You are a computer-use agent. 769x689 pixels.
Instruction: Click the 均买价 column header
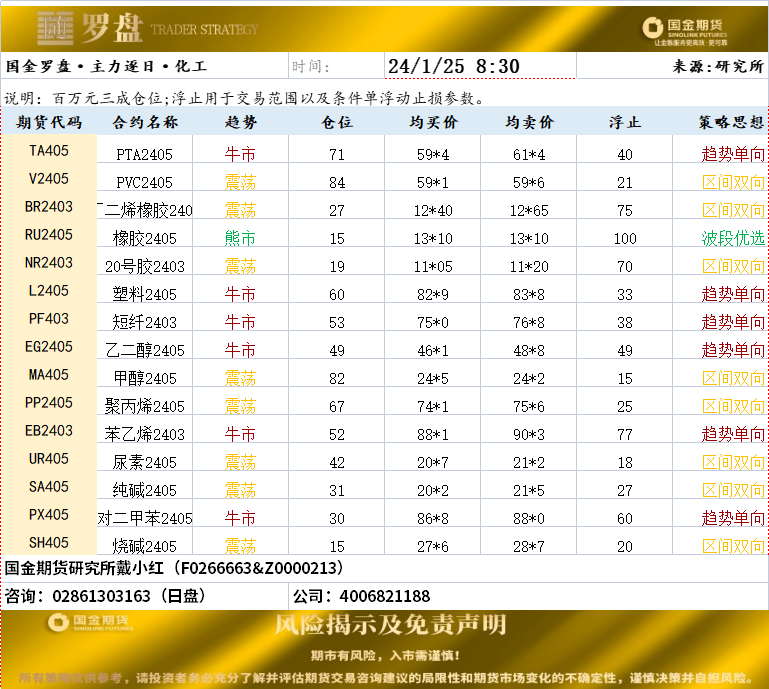tap(433, 122)
